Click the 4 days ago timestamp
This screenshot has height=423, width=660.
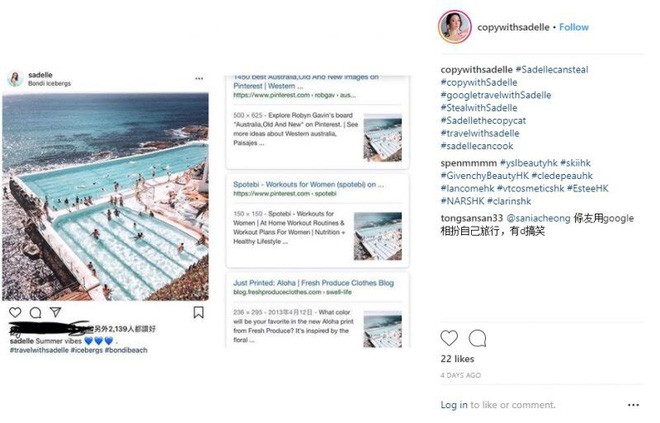pyautogui.click(x=461, y=375)
